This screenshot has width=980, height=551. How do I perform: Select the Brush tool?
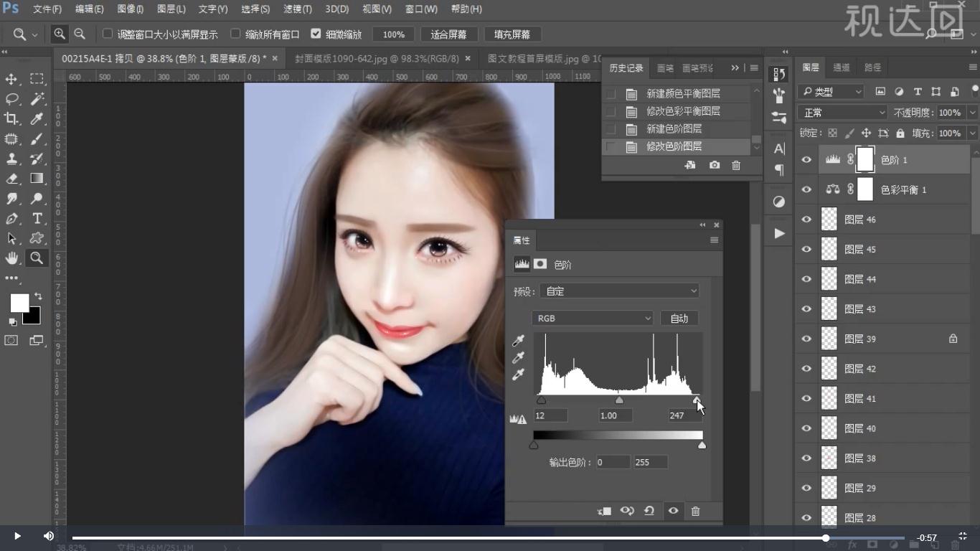(x=37, y=139)
